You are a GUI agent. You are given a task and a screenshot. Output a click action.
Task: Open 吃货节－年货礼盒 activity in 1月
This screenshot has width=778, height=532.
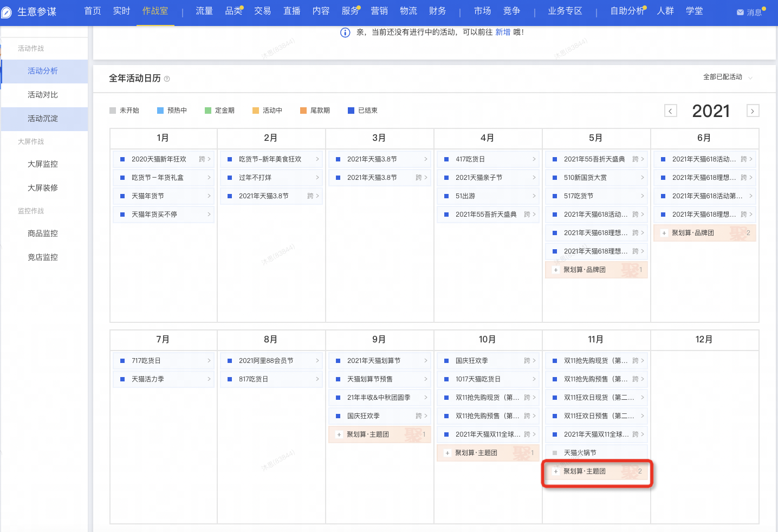[163, 178]
